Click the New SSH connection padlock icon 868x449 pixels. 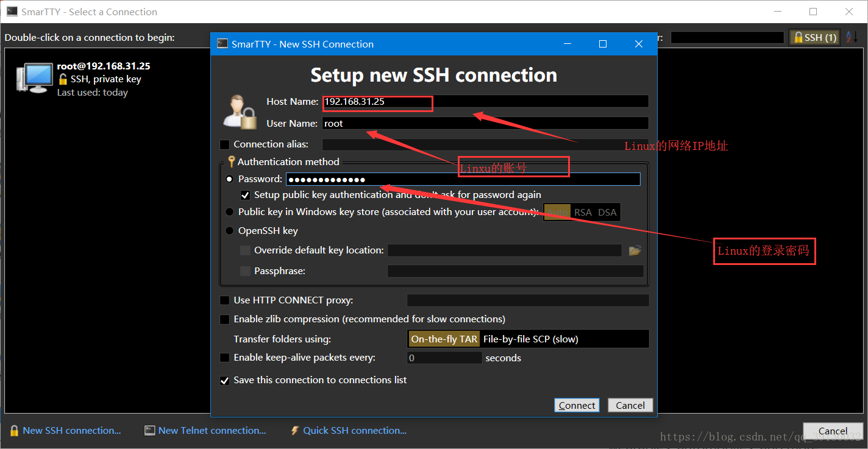click(14, 431)
